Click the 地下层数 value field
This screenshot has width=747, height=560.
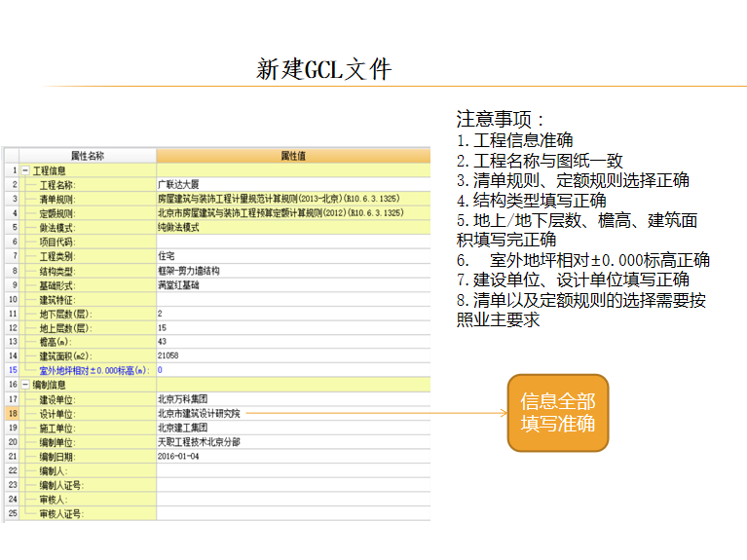292,314
